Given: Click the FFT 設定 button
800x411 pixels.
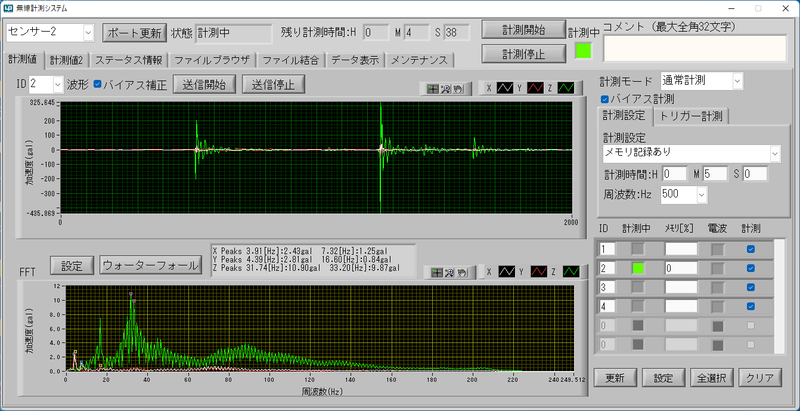Looking at the screenshot, I should (72, 265).
